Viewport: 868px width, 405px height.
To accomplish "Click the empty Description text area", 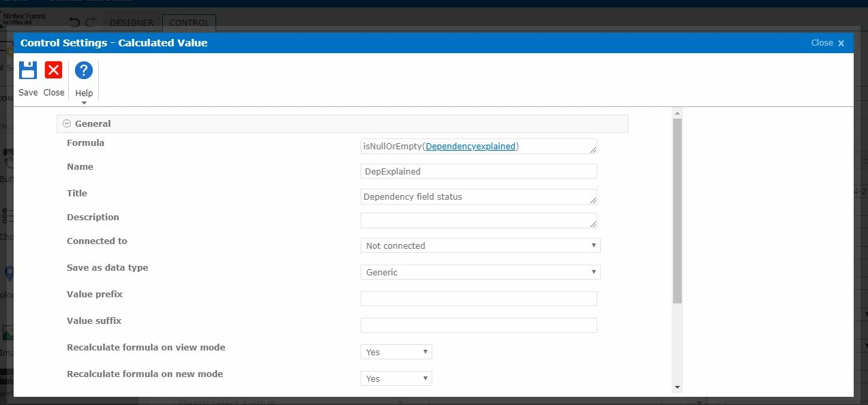I will click(479, 220).
